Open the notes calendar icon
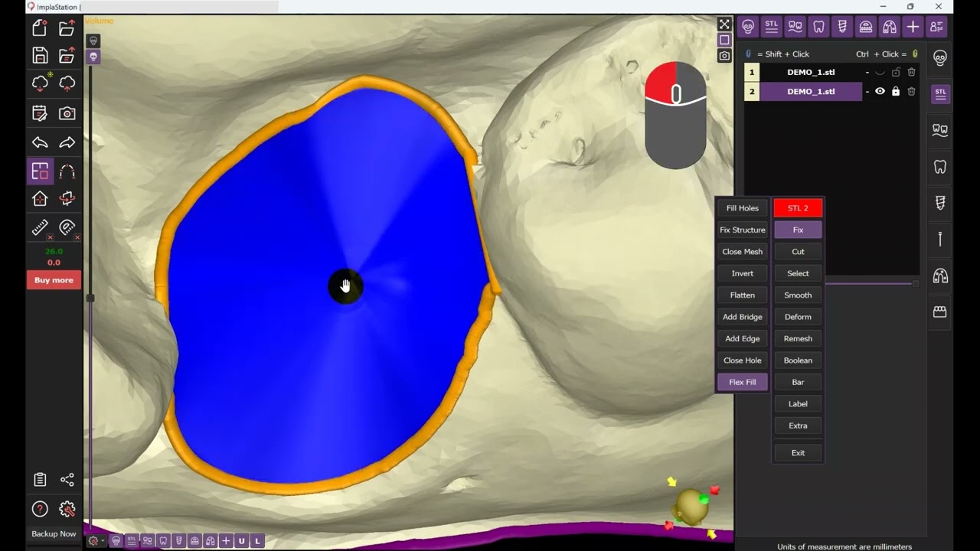Image resolution: width=980 pixels, height=551 pixels. pyautogui.click(x=40, y=113)
